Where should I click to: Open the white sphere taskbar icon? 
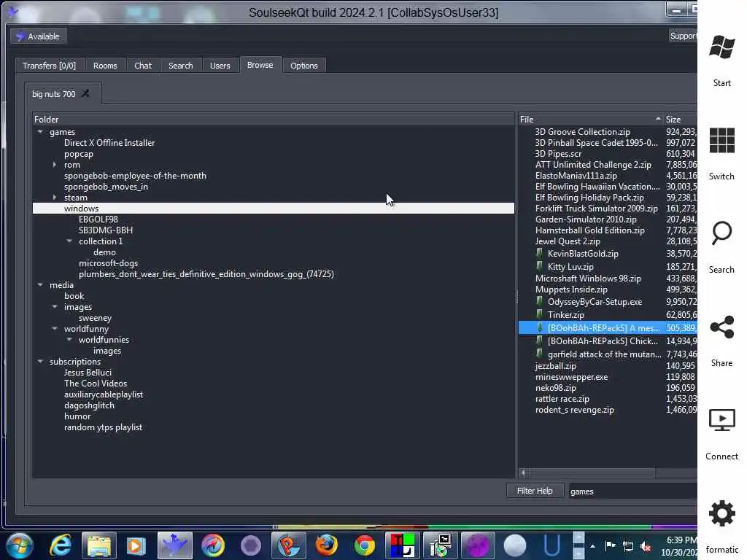point(515,545)
